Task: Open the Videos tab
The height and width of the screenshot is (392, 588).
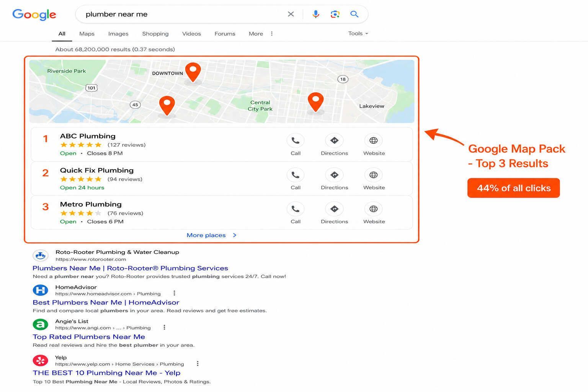Action: (x=191, y=34)
